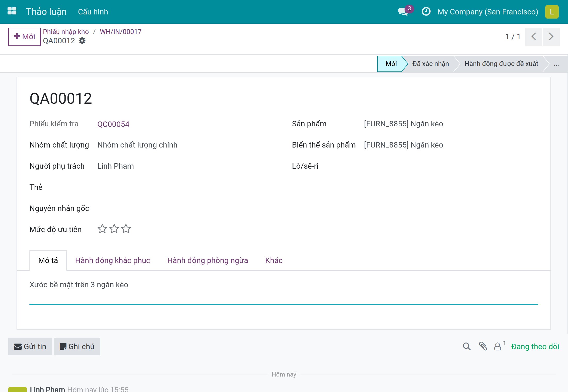Viewport: 568px width, 392px height.
Task: Open the followers person icon
Action: click(498, 346)
